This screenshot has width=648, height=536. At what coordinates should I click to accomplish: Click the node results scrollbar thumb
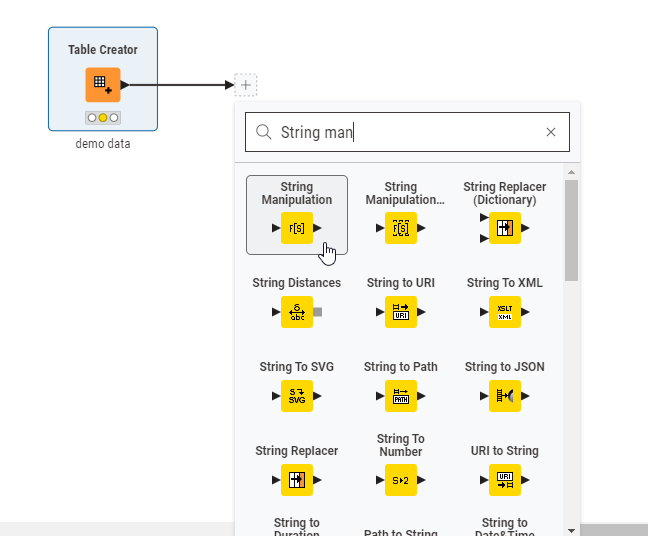(x=571, y=230)
